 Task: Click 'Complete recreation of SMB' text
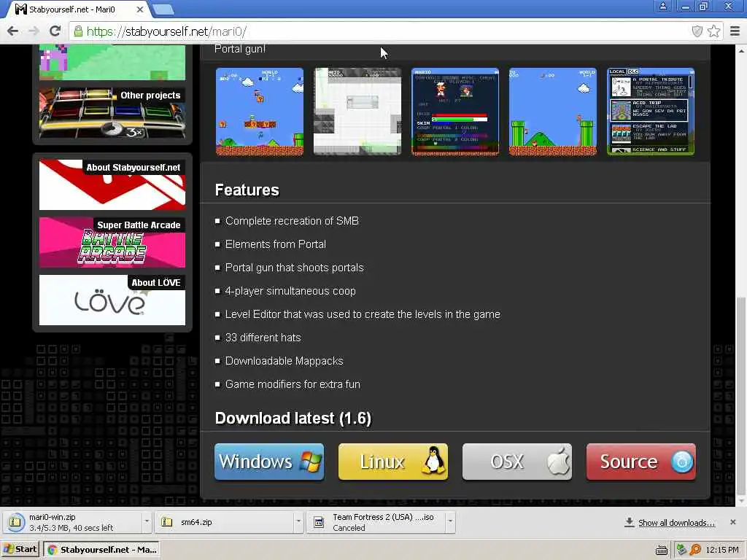292,221
